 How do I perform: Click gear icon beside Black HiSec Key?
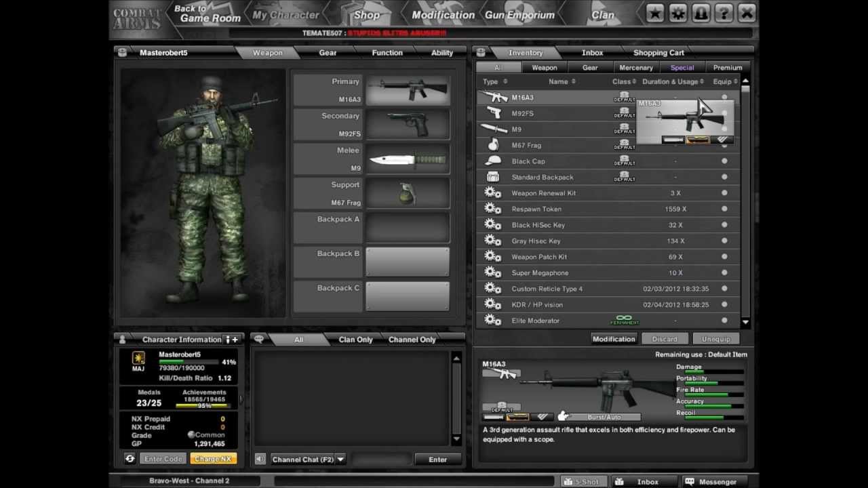[493, 225]
